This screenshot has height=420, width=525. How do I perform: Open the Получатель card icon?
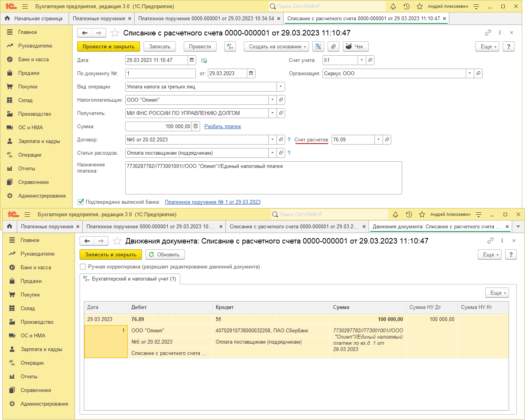(x=281, y=113)
